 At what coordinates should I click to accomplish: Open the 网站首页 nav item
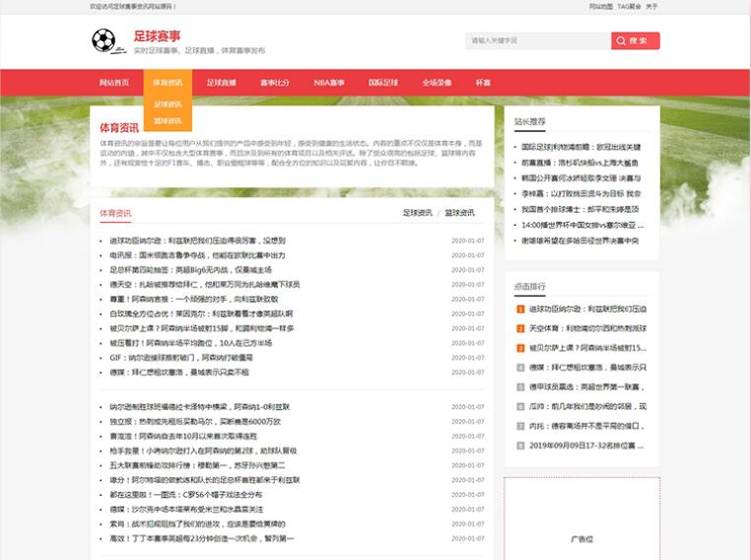114,83
